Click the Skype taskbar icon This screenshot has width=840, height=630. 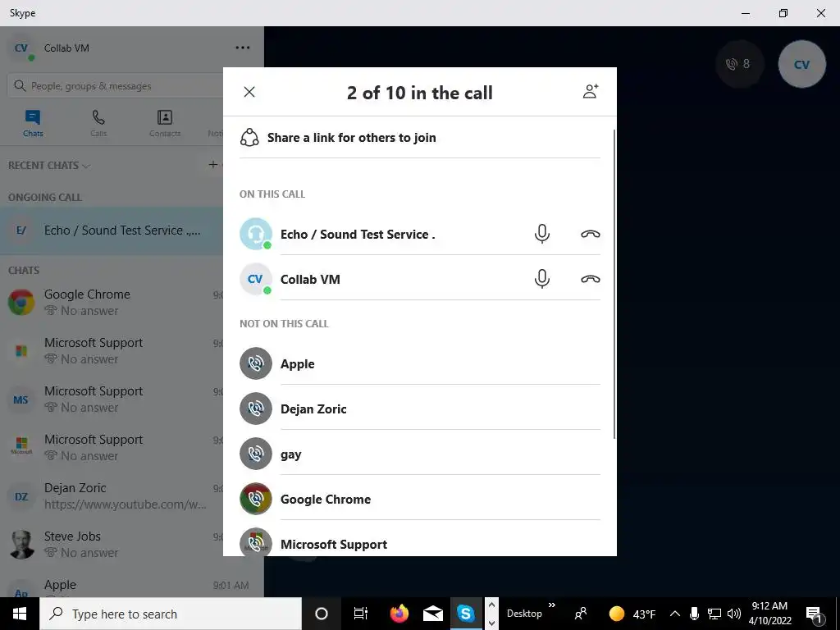(466, 614)
